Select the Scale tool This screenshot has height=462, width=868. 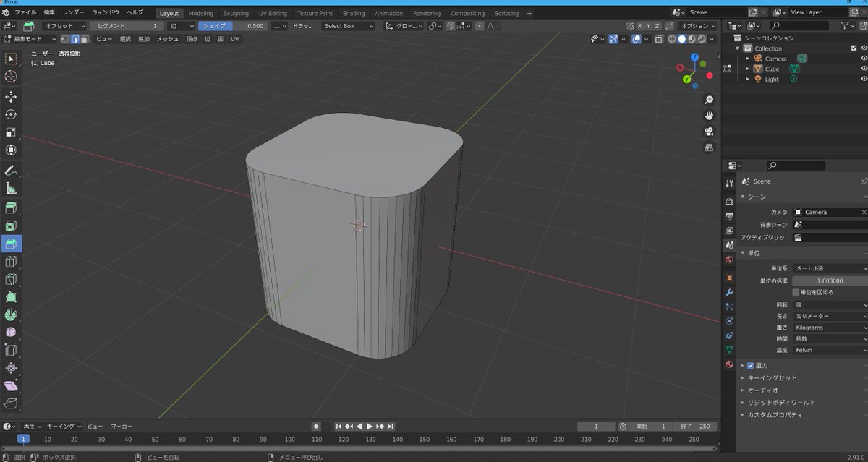(x=11, y=132)
